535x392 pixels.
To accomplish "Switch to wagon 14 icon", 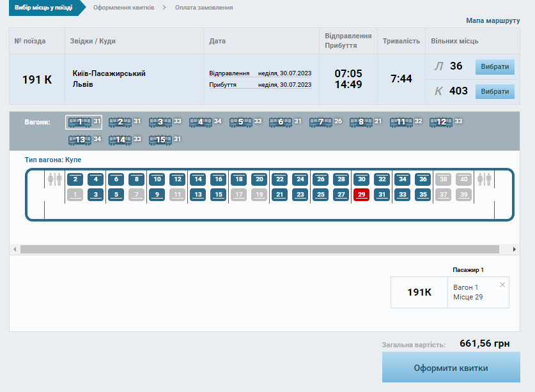I will pyautogui.click(x=120, y=140).
